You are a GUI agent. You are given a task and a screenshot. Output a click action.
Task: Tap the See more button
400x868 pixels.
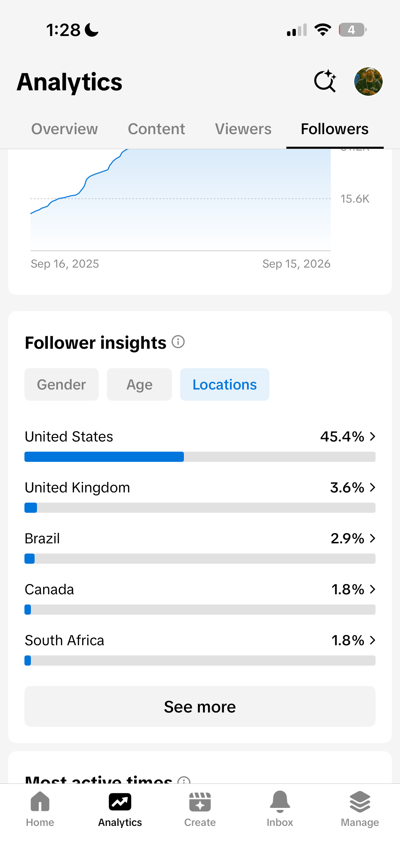click(x=200, y=706)
